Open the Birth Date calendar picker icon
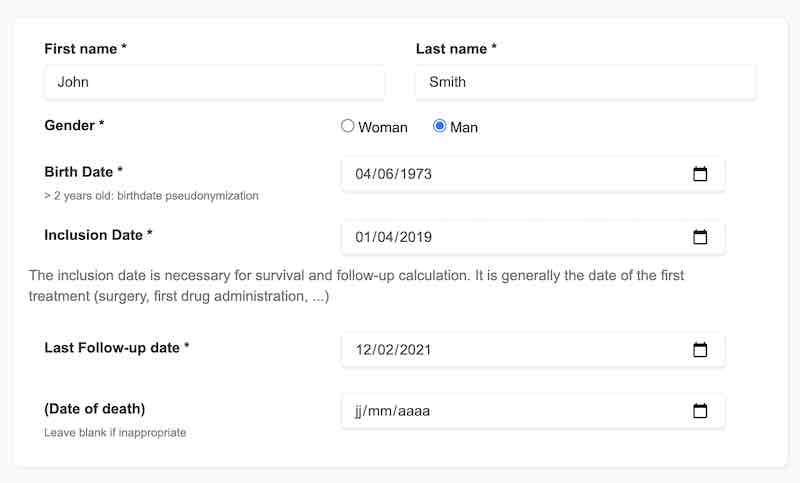Image resolution: width=800 pixels, height=483 pixels. [700, 174]
